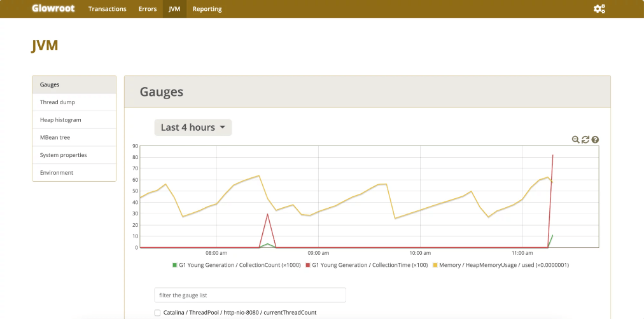
Task: Select the JVM tab in navbar
Action: pyautogui.click(x=174, y=9)
